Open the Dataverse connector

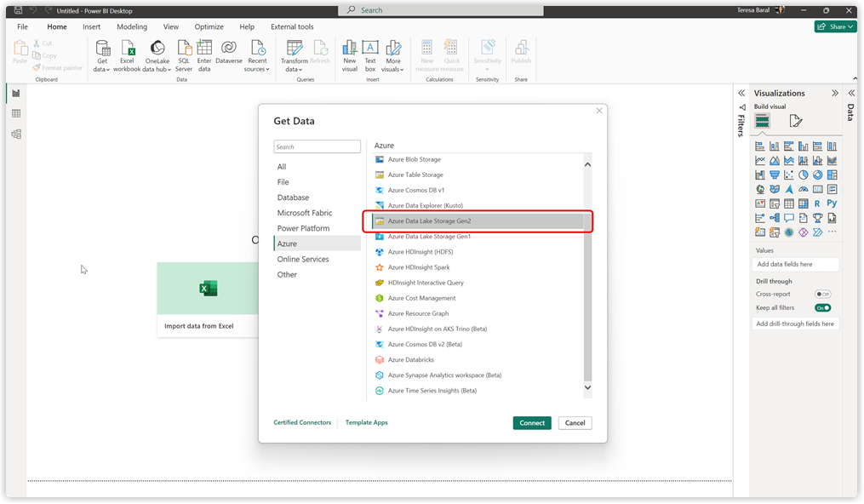pyautogui.click(x=229, y=52)
